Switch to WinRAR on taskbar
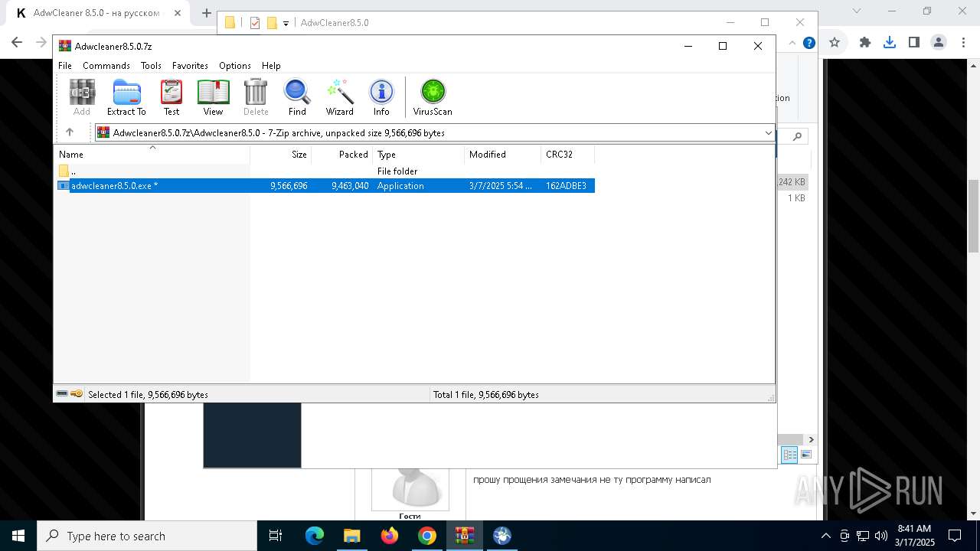The height and width of the screenshot is (551, 980). (464, 536)
